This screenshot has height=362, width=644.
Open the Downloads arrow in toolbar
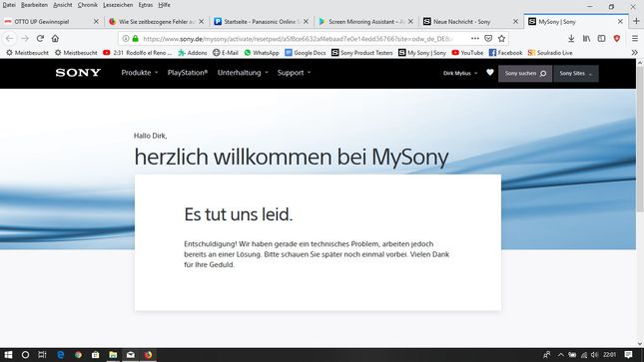tap(571, 39)
